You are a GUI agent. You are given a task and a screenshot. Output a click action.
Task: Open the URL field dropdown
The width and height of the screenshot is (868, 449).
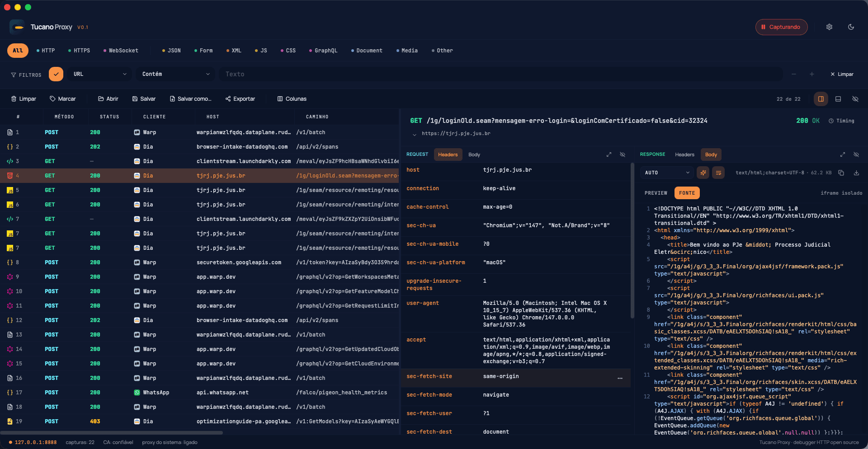99,74
